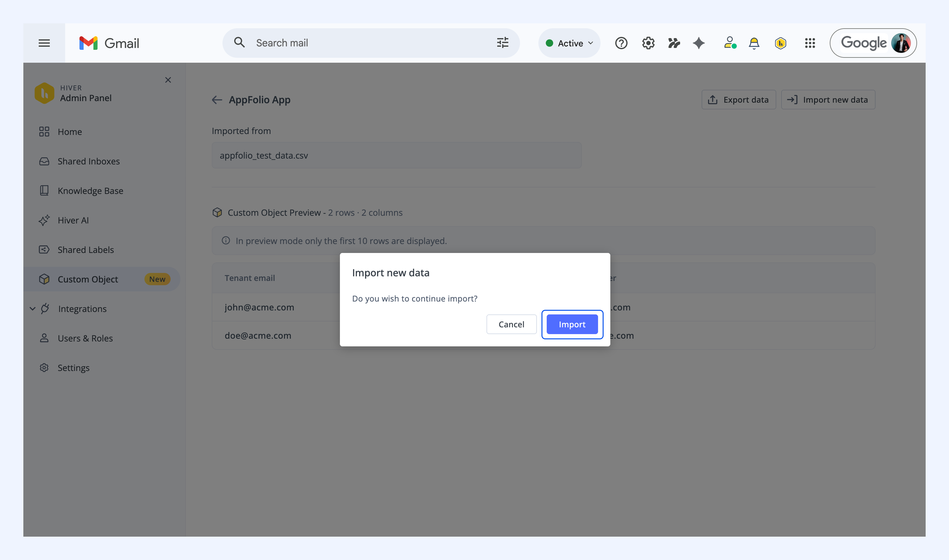
Task: Open search filter options icon
Action: (502, 43)
